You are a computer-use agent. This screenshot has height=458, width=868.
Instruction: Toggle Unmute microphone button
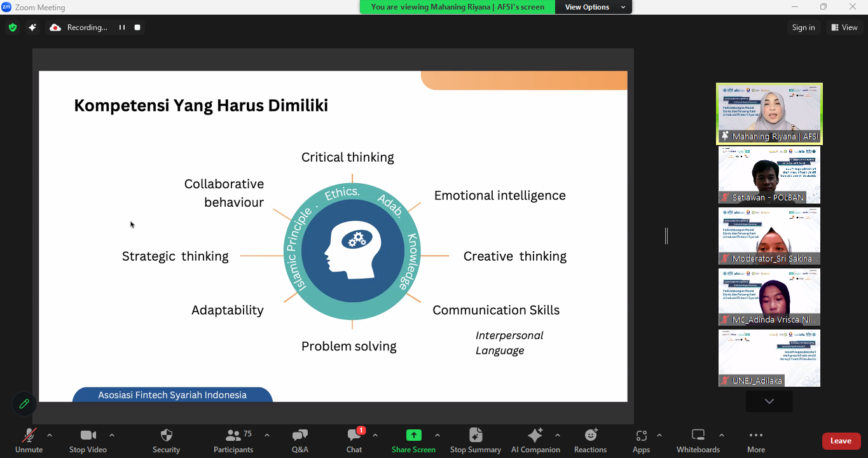point(29,441)
